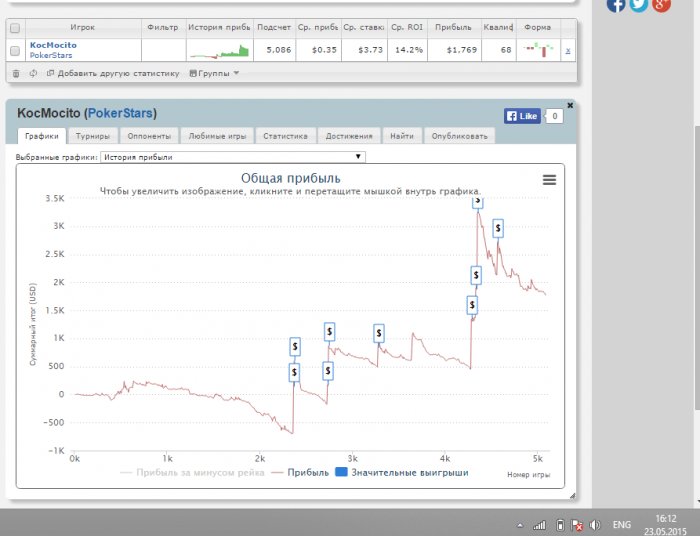Image resolution: width=700 pixels, height=536 pixels.
Task: Share via Google Plus round icon
Action: pyautogui.click(x=661, y=5)
